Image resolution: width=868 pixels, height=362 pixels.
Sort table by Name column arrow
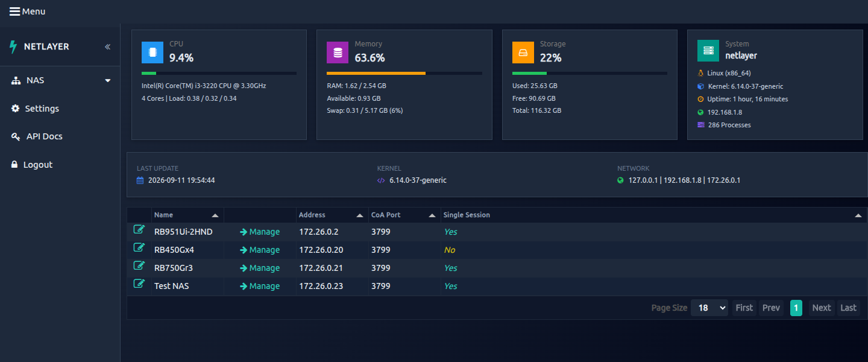coord(215,215)
